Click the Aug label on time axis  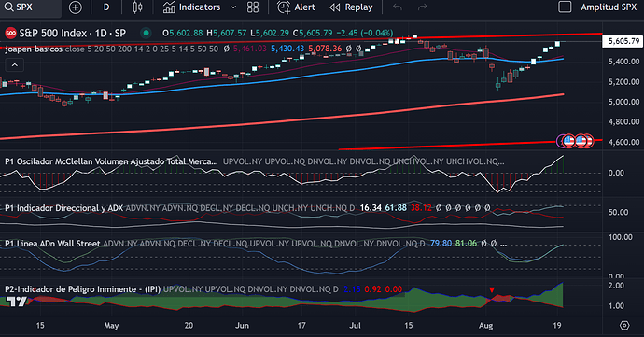[486, 326]
